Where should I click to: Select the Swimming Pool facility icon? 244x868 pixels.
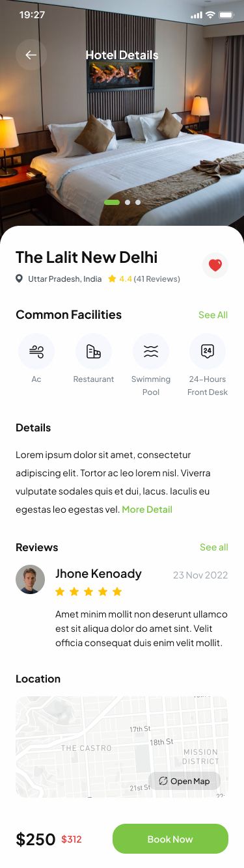pos(151,351)
